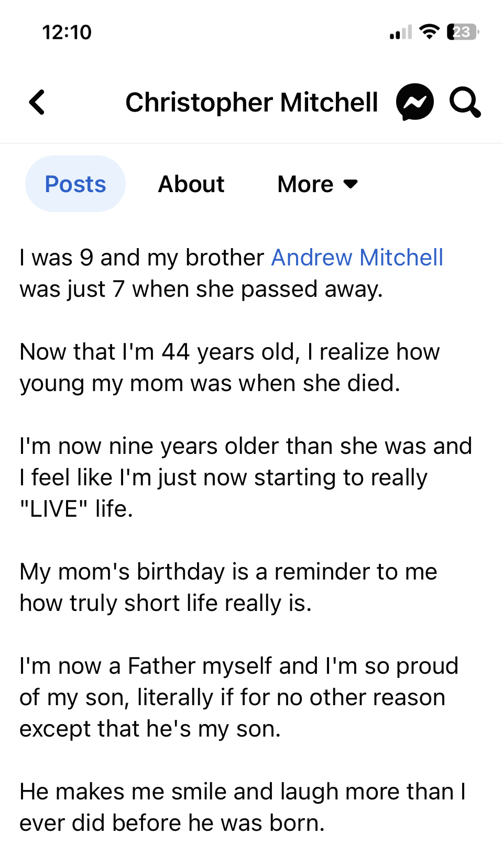Viewport: 503px width, 868px height.
Task: Tap the battery indicator icon
Action: [x=463, y=32]
